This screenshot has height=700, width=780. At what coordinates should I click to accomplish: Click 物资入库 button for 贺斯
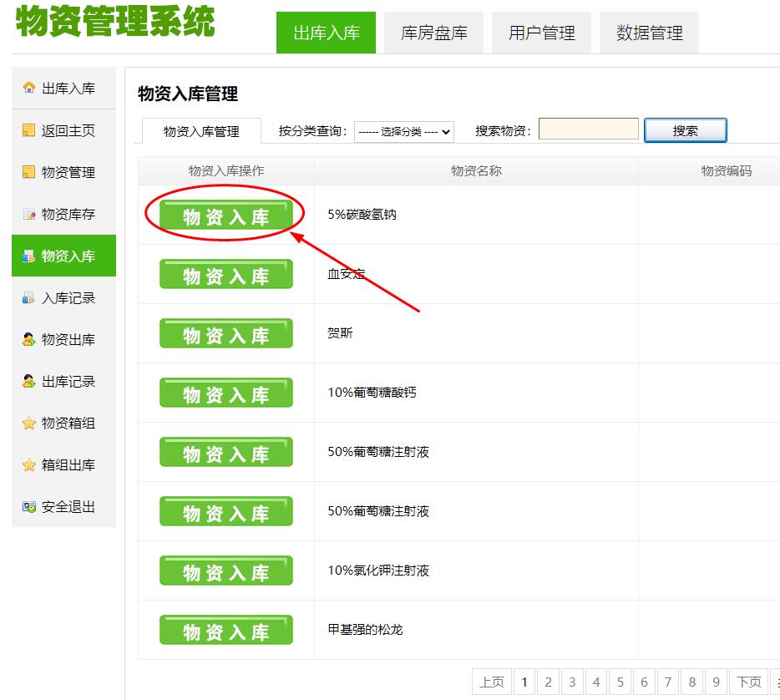[x=225, y=333]
